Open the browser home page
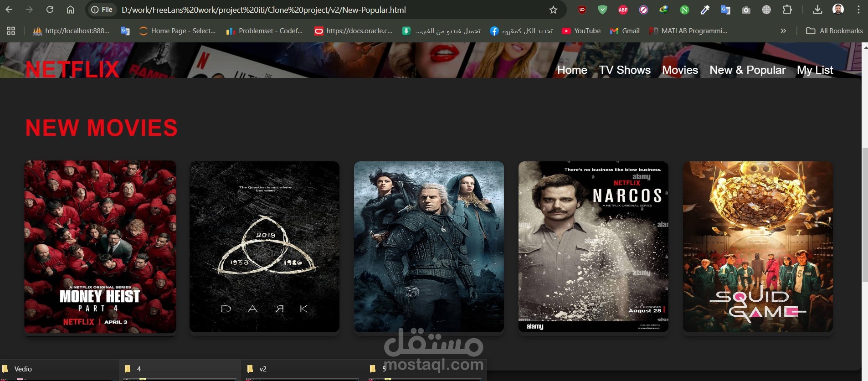The image size is (868, 381). [x=70, y=10]
